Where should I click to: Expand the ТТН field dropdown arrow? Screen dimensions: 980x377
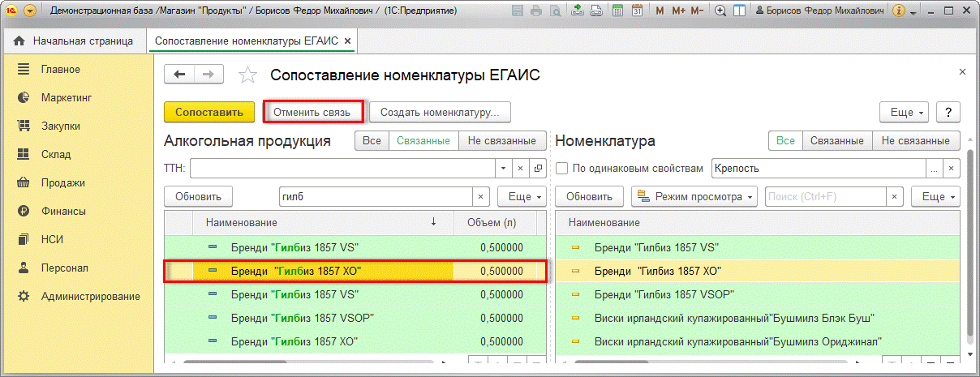click(x=503, y=169)
